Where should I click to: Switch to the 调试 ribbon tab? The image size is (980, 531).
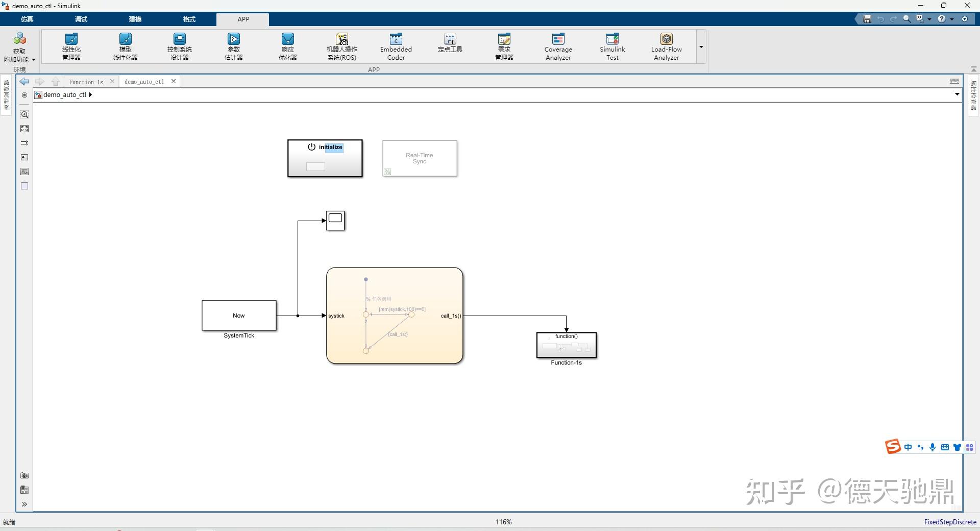(x=81, y=19)
